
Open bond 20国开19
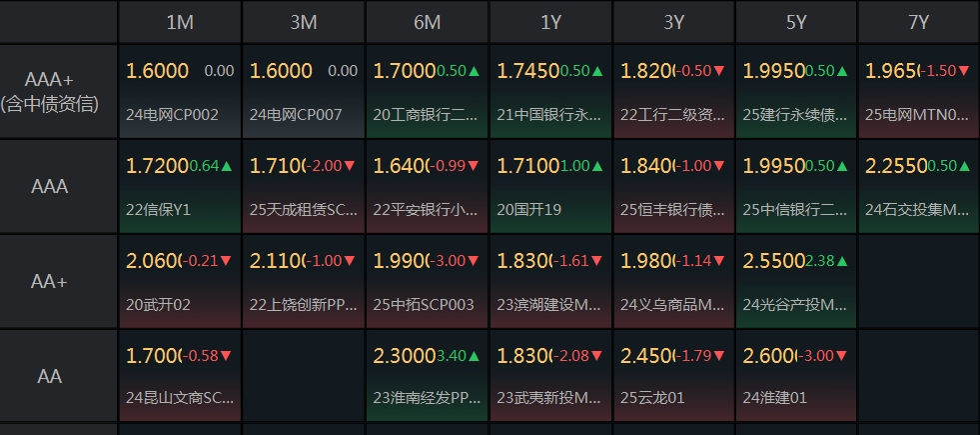(x=528, y=210)
